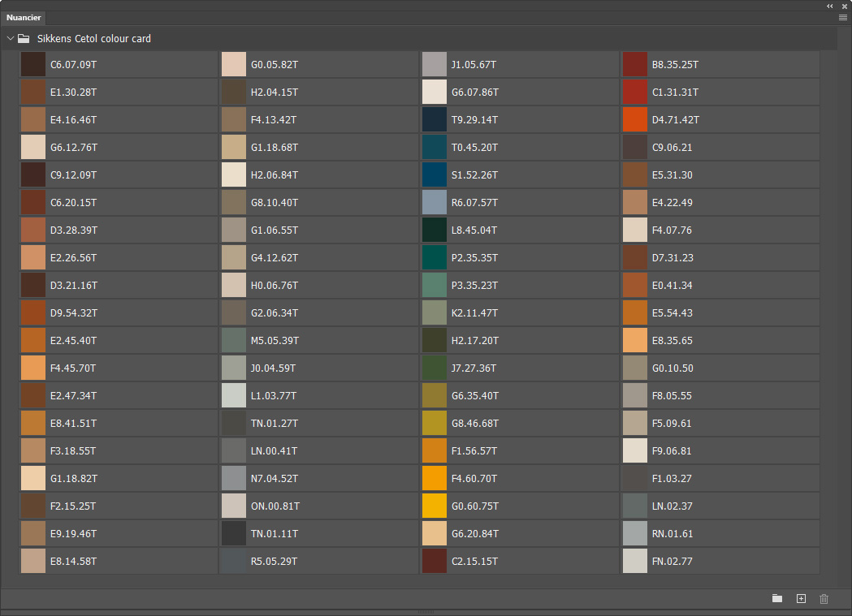Select the C2.15.15T maroon swatch
Viewport: 852px width, 616px height.
[x=435, y=561]
